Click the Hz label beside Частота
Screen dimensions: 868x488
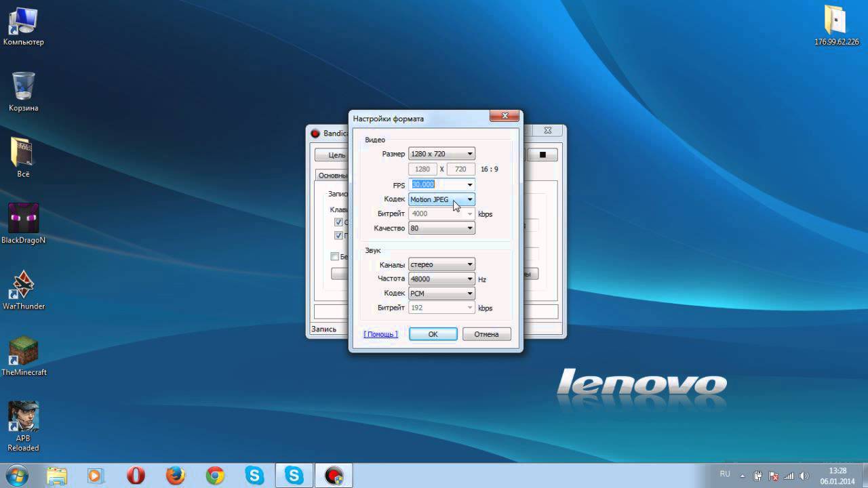[x=482, y=279]
